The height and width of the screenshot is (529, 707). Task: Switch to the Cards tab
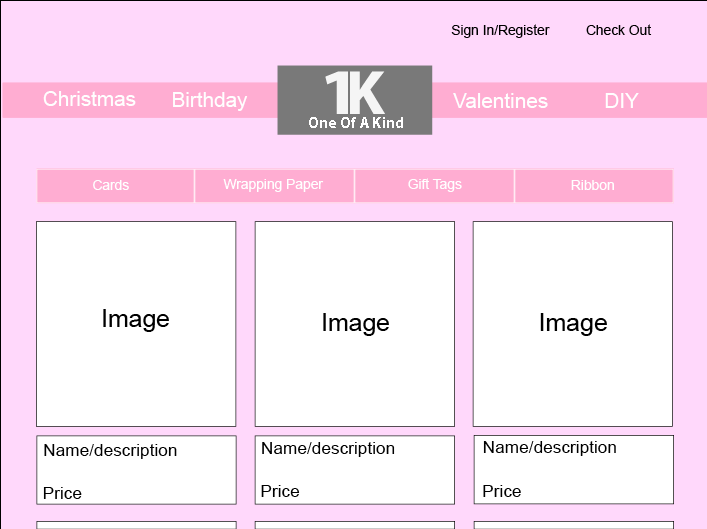[x=115, y=185]
